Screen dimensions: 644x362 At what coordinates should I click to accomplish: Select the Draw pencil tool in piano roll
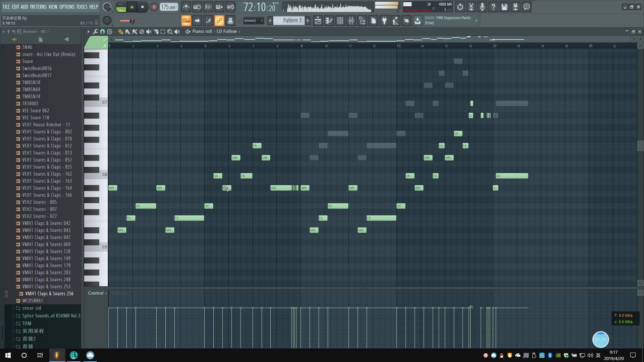[120, 32]
